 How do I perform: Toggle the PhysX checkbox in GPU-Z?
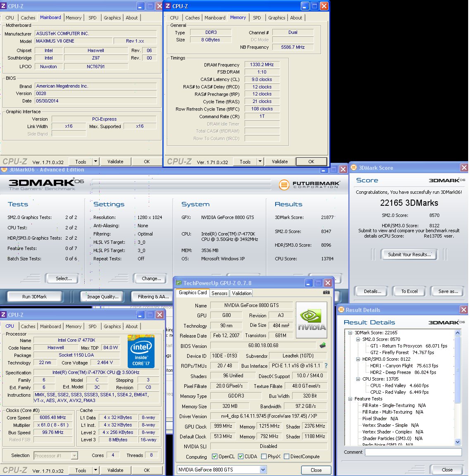coord(264,457)
